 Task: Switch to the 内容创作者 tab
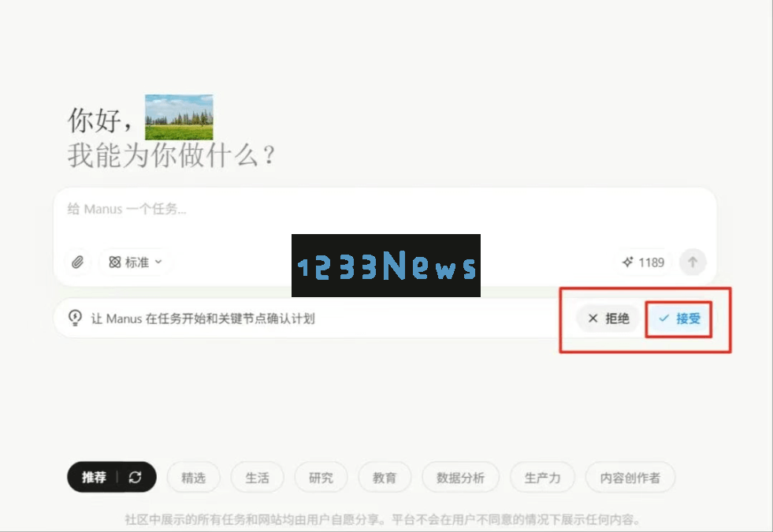(x=630, y=478)
